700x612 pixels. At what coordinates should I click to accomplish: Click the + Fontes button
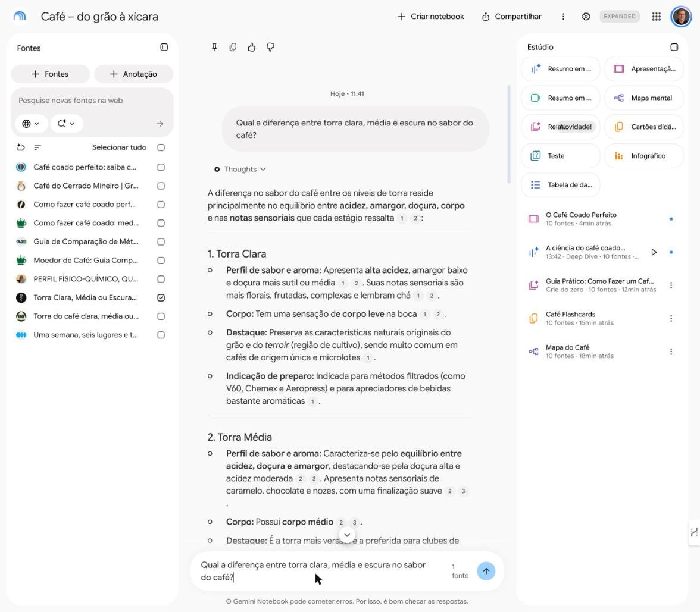point(50,74)
